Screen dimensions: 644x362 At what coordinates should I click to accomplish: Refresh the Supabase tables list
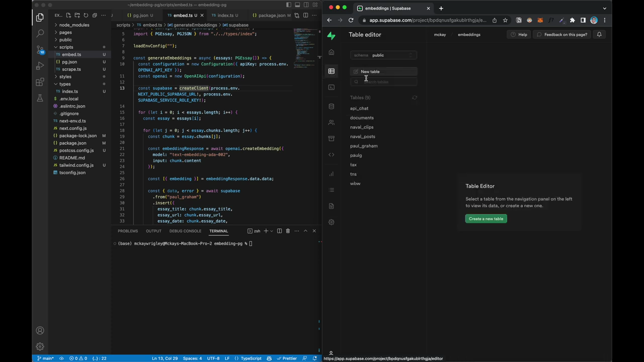coord(415,98)
